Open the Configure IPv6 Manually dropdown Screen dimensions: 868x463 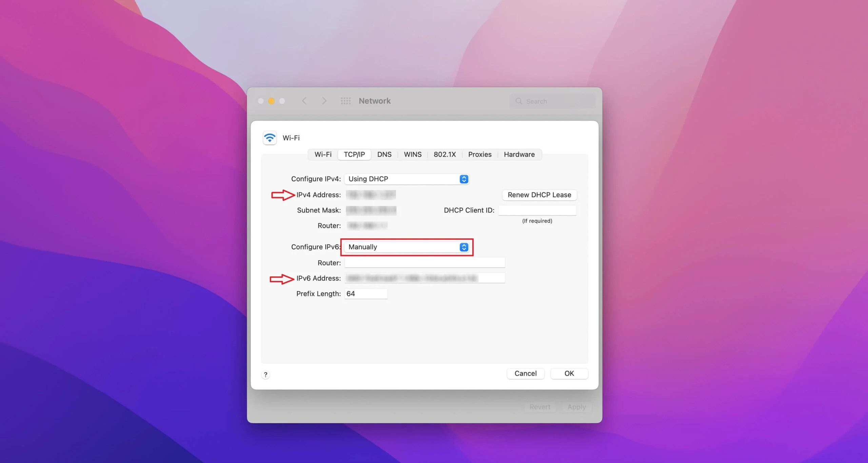(x=407, y=247)
